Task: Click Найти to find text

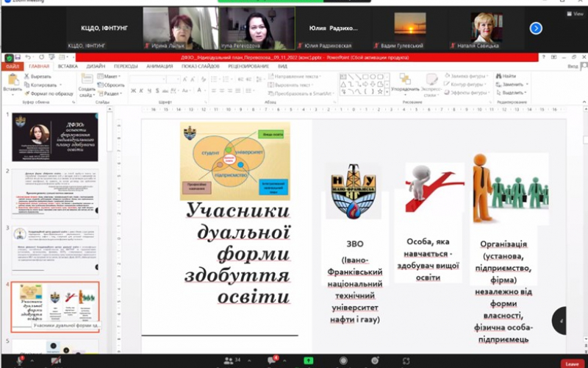Action: pos(506,77)
